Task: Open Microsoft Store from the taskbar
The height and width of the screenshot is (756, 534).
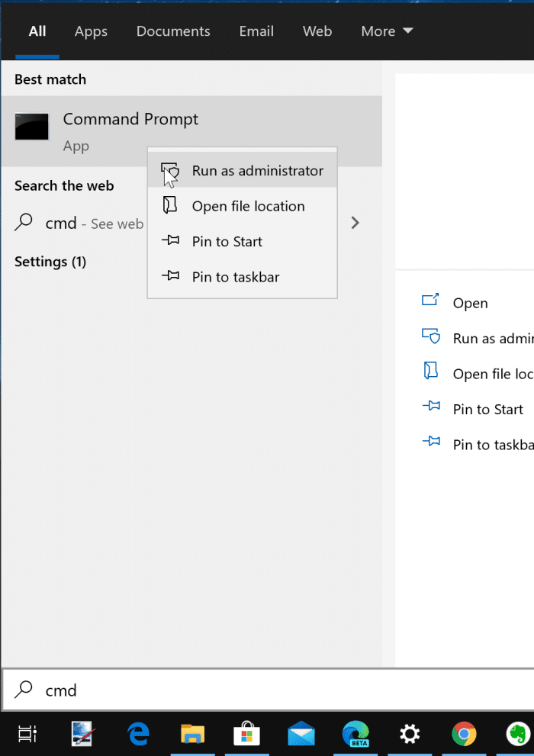Action: point(246,734)
